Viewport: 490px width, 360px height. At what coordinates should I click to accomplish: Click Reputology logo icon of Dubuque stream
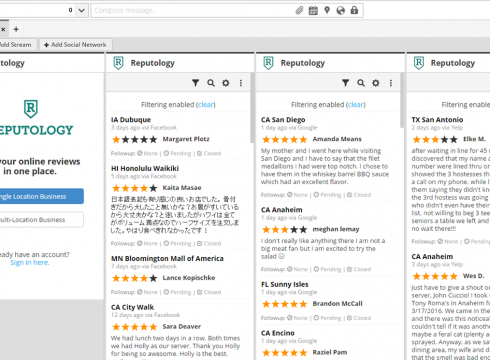[x=118, y=63]
